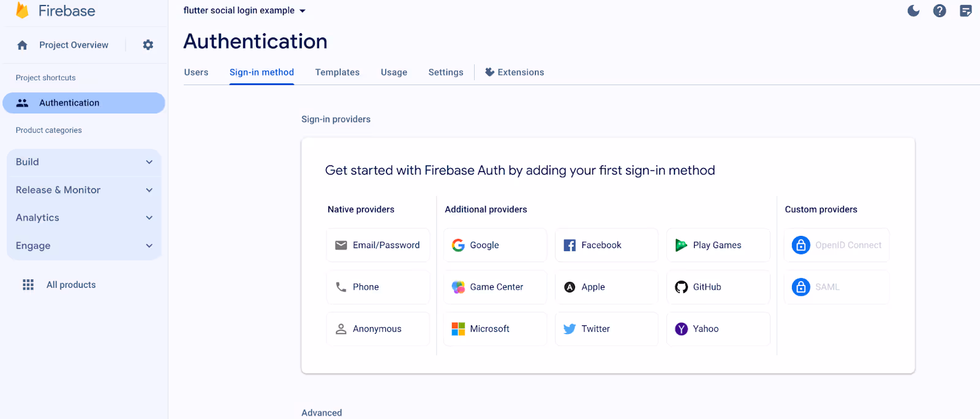Open the help question mark icon

coord(940,10)
